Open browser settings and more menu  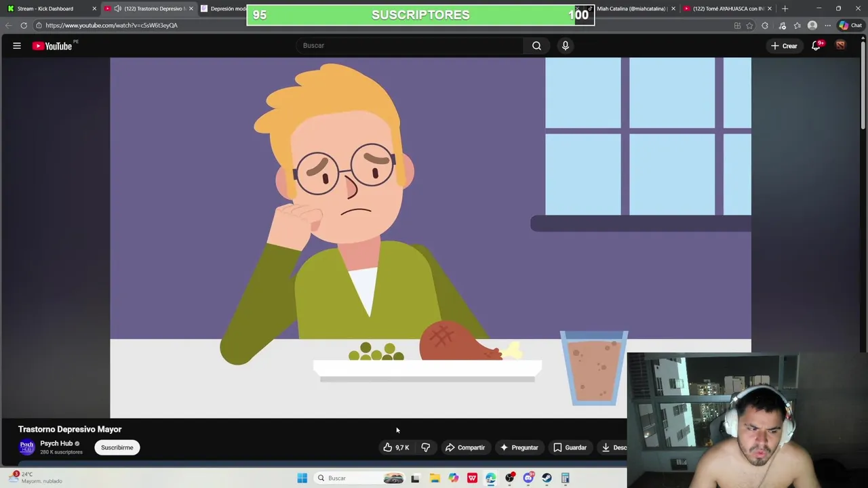click(827, 25)
